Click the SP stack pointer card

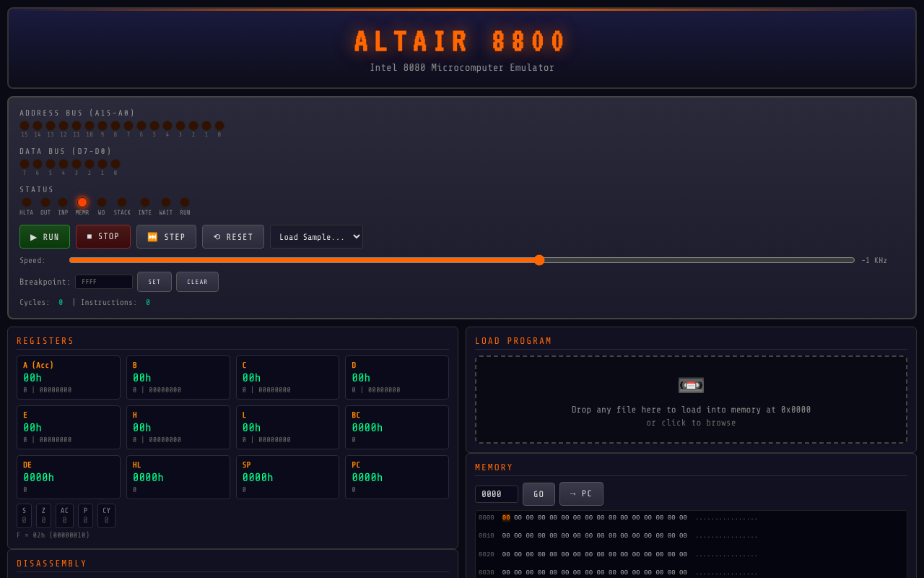[287, 477]
